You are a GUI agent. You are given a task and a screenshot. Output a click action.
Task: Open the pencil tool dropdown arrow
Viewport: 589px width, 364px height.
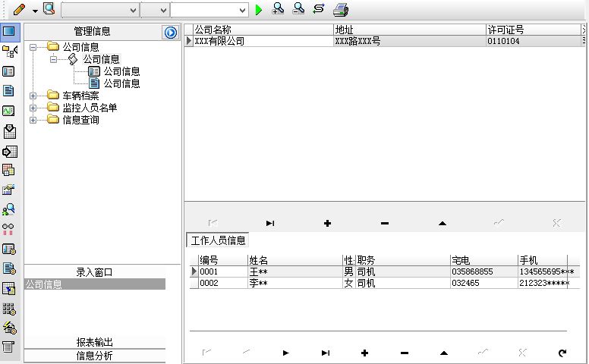coord(35,11)
